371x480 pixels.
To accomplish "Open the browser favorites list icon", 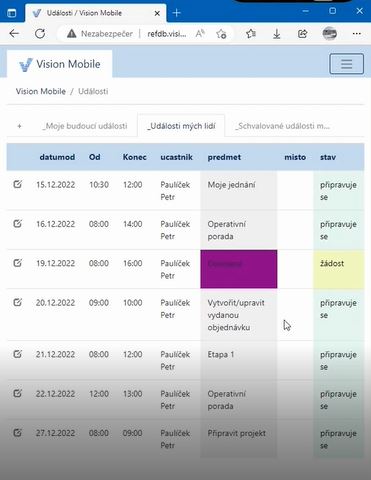I will click(251, 33).
